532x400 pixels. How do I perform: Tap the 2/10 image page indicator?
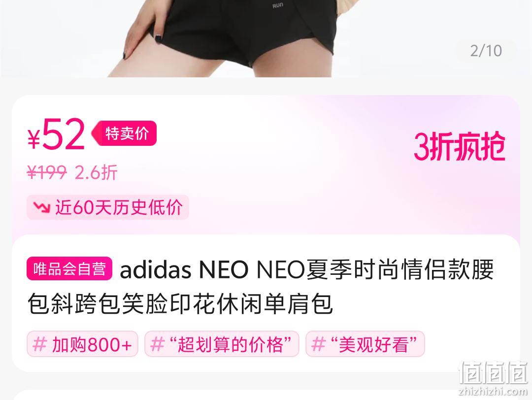(x=486, y=51)
